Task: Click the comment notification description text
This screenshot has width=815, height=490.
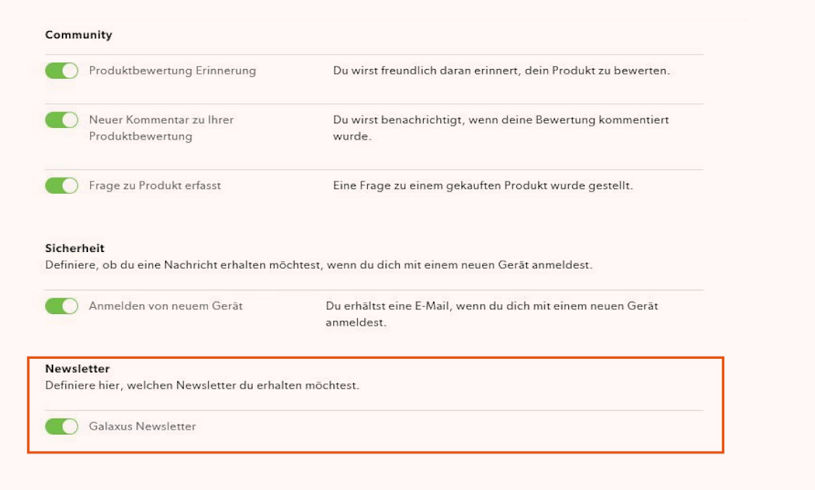Action: pyautogui.click(x=501, y=128)
